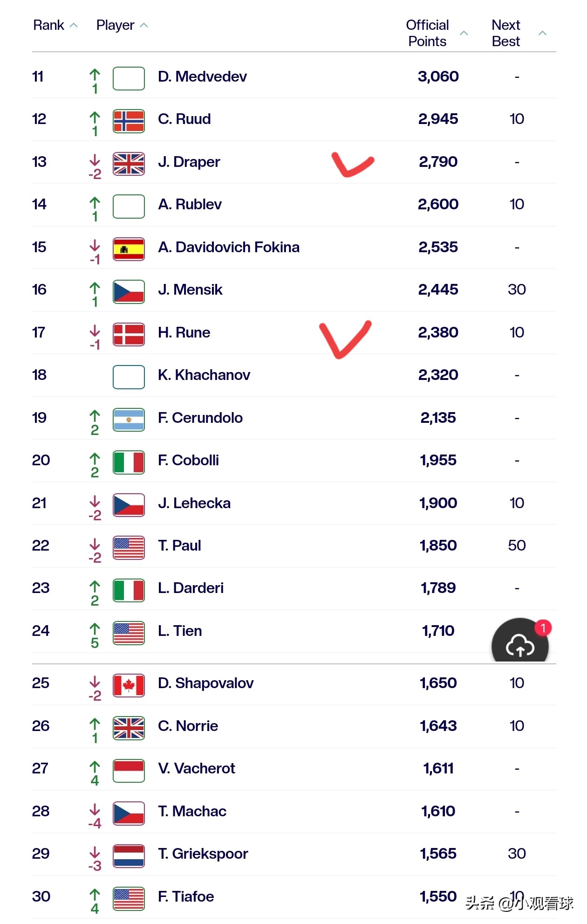Open T. Machac's player profile
This screenshot has height=924, width=587.
click(x=192, y=811)
